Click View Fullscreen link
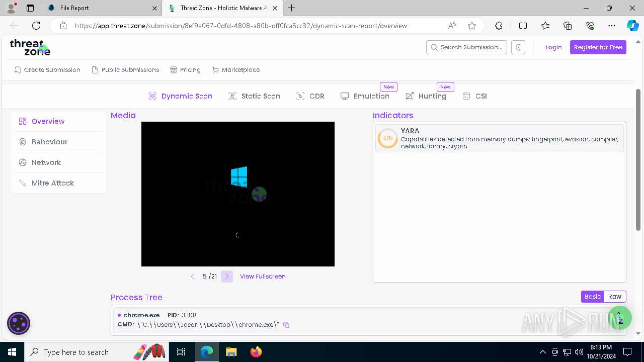Screen dimensions: 644x362 (263, 277)
